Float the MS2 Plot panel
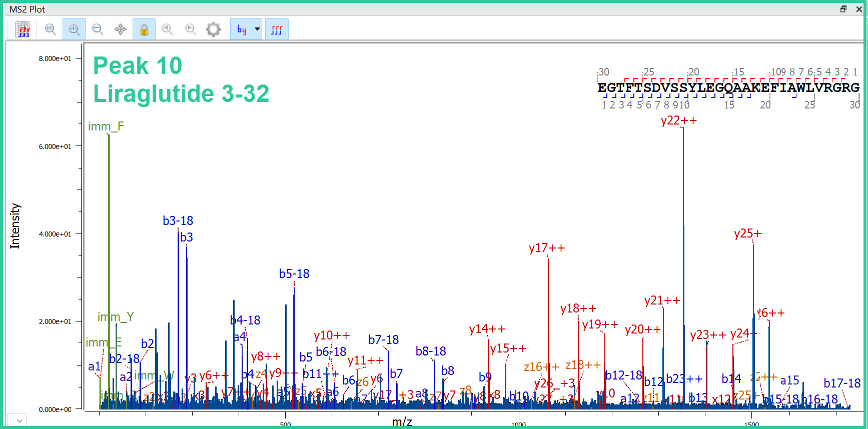This screenshot has height=429, width=868. (x=843, y=9)
